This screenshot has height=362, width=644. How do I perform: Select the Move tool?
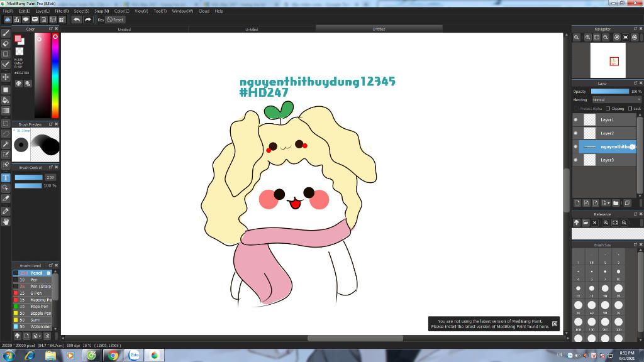[6, 77]
